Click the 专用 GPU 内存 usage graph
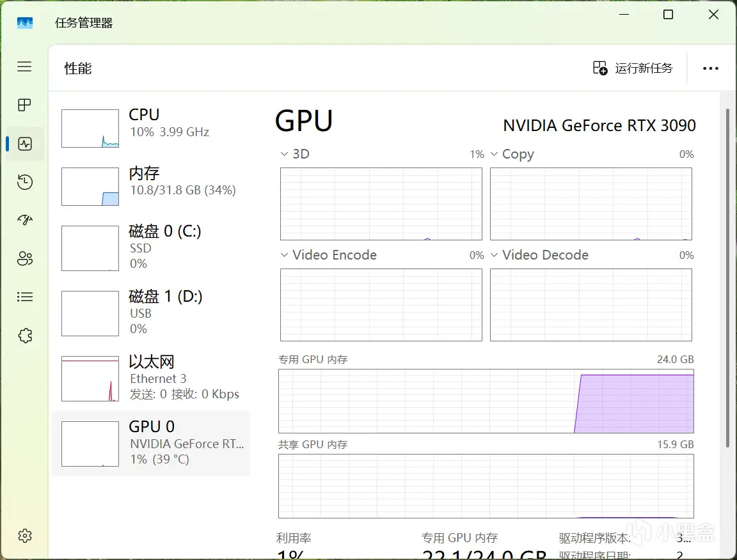This screenshot has width=737, height=560. pyautogui.click(x=486, y=401)
